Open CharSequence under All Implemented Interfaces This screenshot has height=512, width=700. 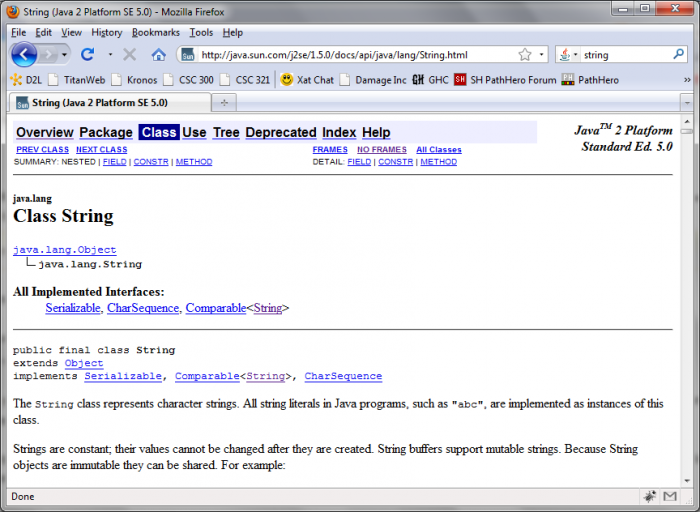coord(143,308)
